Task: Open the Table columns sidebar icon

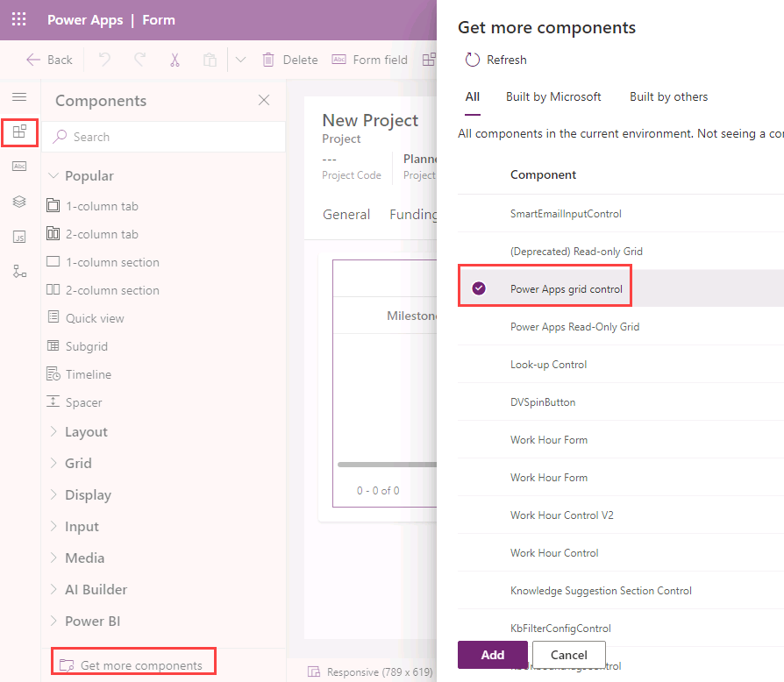Action: coord(19,167)
